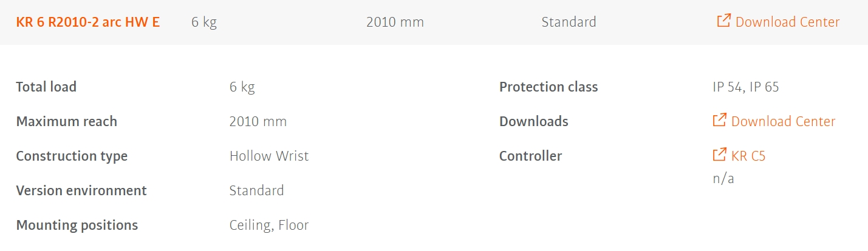Click the Maximum reach label
The height and width of the screenshot is (251, 868).
(x=66, y=122)
